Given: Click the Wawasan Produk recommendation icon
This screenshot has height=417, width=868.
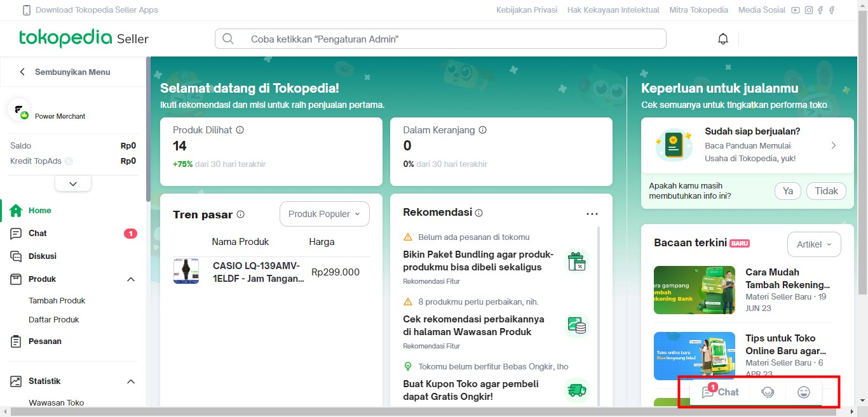Looking at the screenshot, I should pyautogui.click(x=577, y=326).
